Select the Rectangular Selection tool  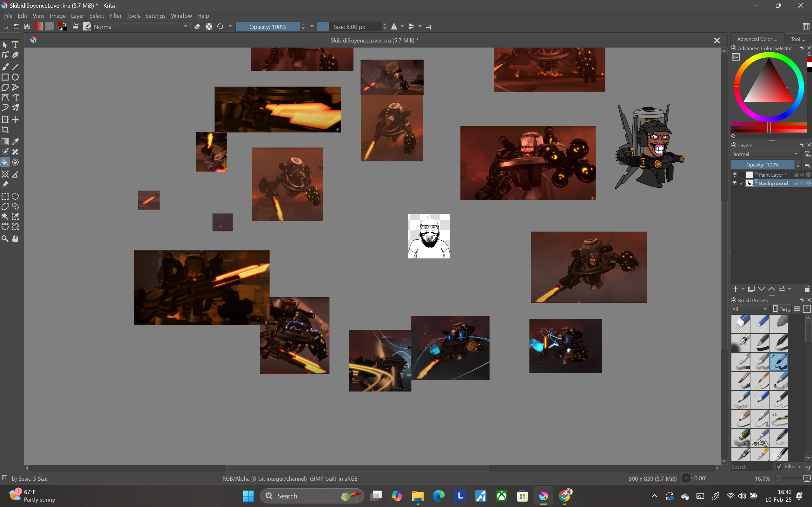(5, 197)
